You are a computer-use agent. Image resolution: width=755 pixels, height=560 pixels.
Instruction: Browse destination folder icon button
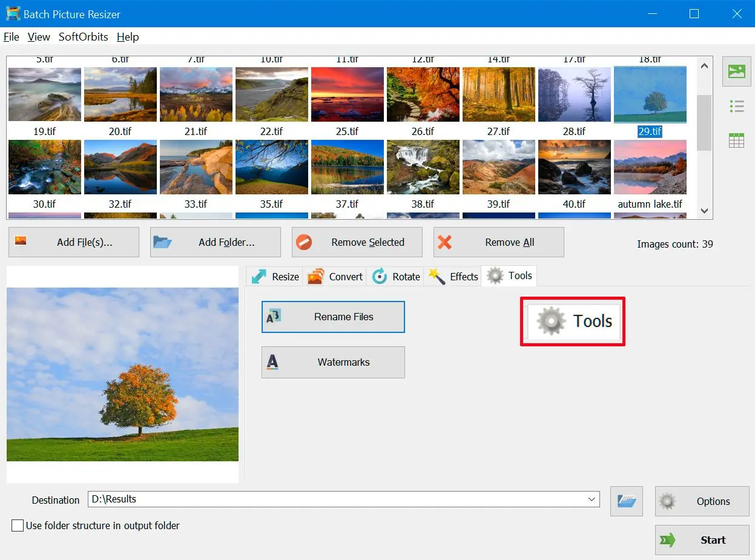pos(627,501)
